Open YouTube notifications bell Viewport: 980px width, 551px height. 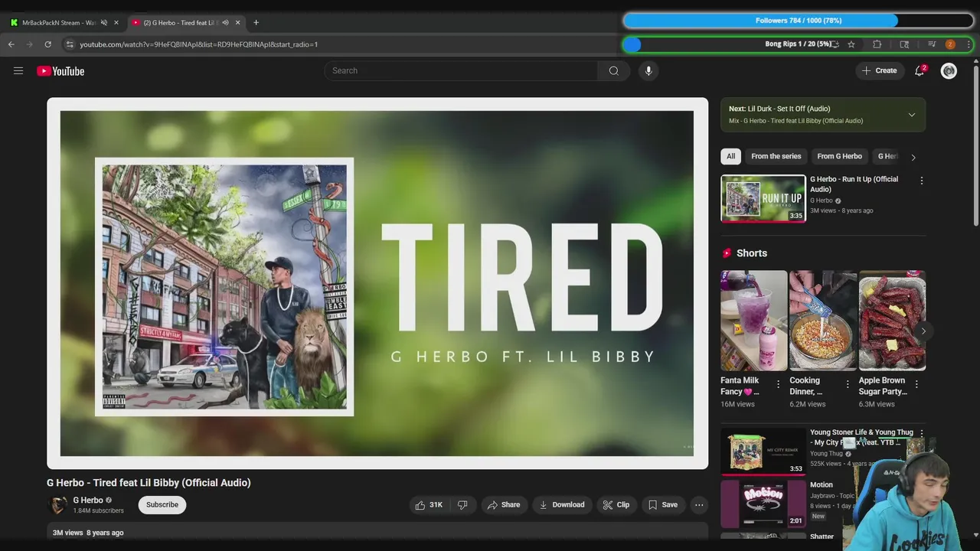[920, 70]
